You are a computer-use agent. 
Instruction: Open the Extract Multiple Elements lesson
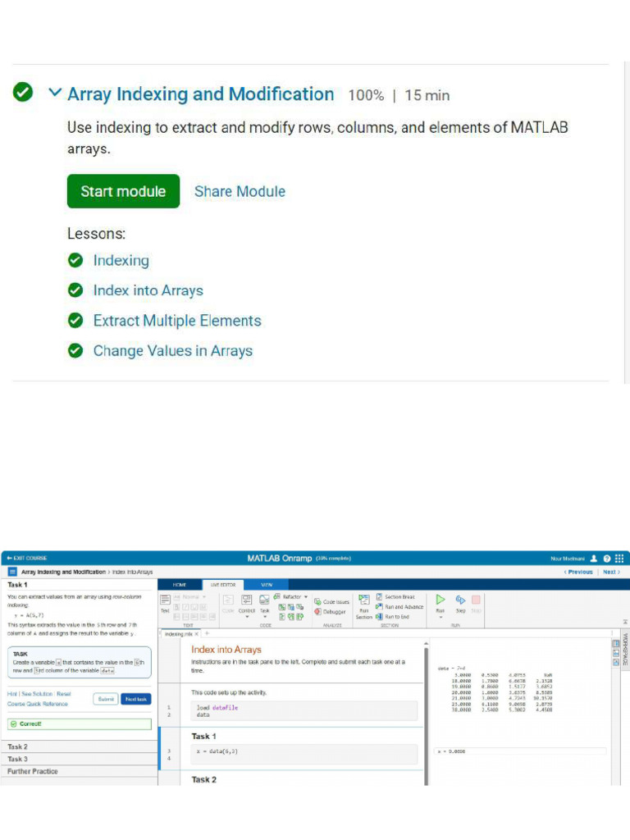click(x=176, y=321)
